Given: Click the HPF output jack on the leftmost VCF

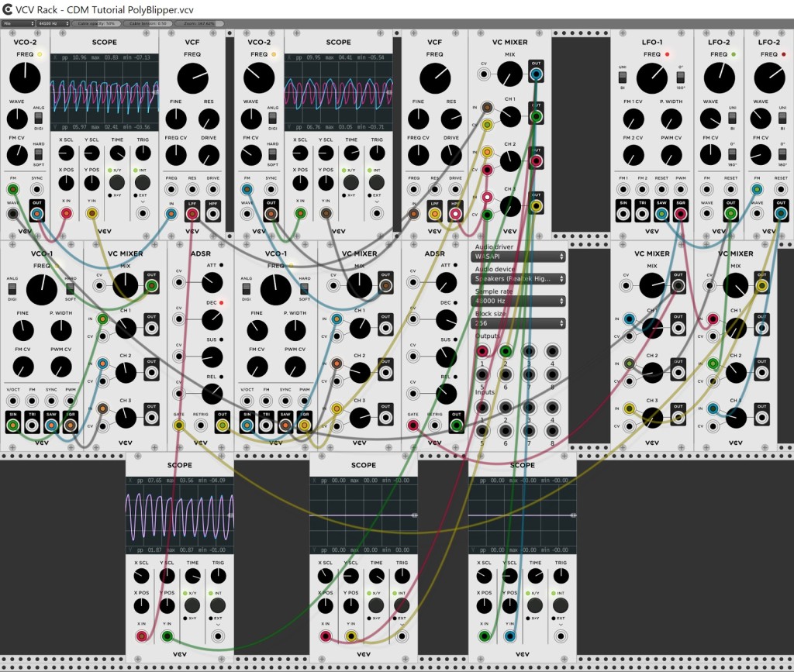Looking at the screenshot, I should [213, 212].
